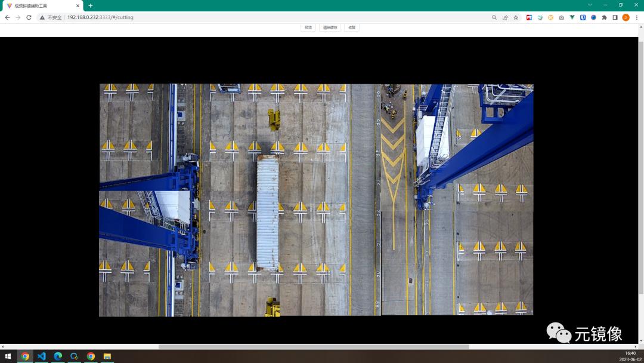644x363 pixels.
Task: Click the Bitwarden shield extension icon
Action: (x=583, y=17)
